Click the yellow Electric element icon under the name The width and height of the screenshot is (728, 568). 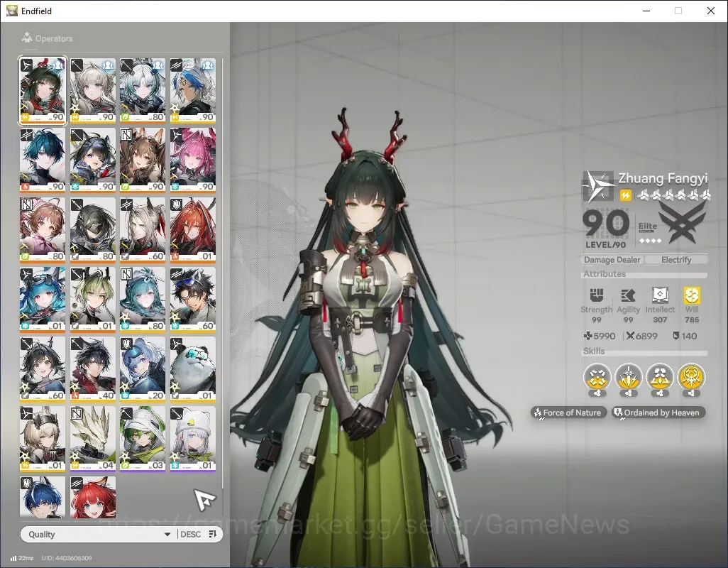click(625, 195)
